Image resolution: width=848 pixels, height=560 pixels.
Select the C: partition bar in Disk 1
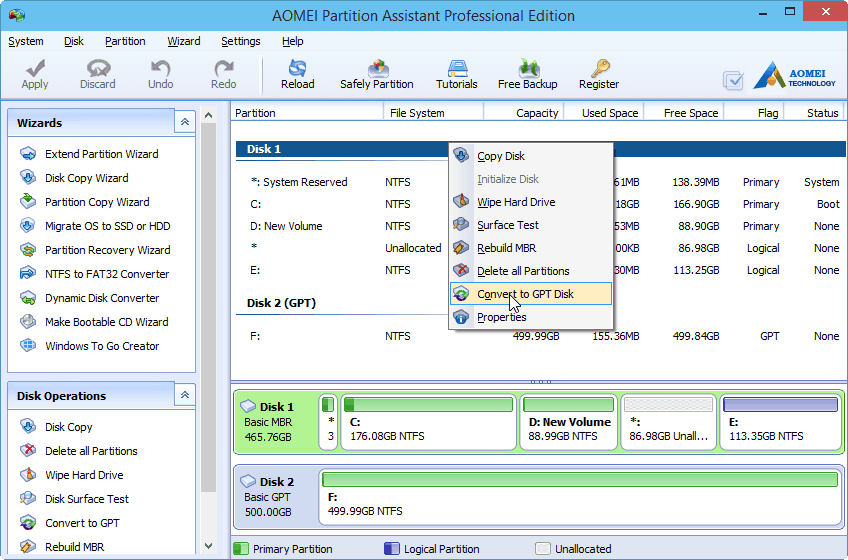click(428, 422)
